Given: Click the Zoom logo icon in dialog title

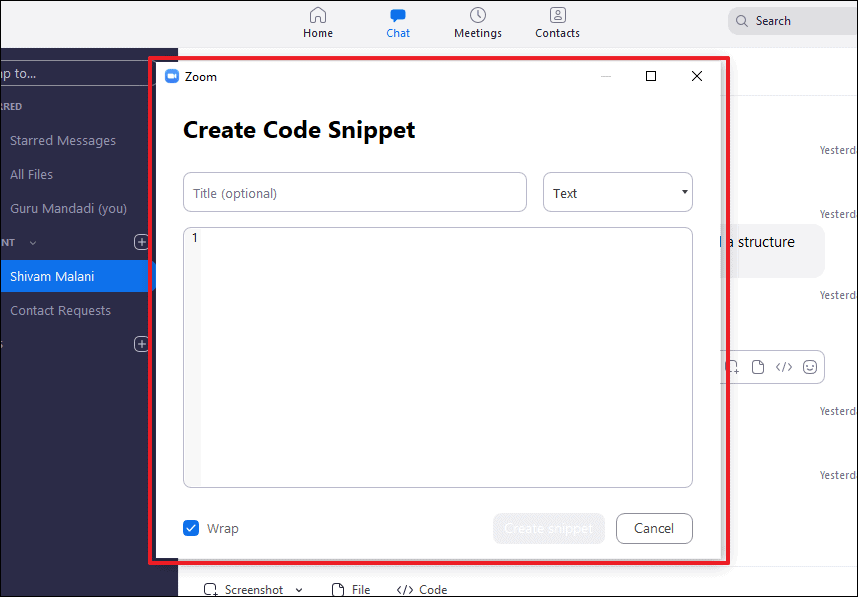Looking at the screenshot, I should pos(172,76).
